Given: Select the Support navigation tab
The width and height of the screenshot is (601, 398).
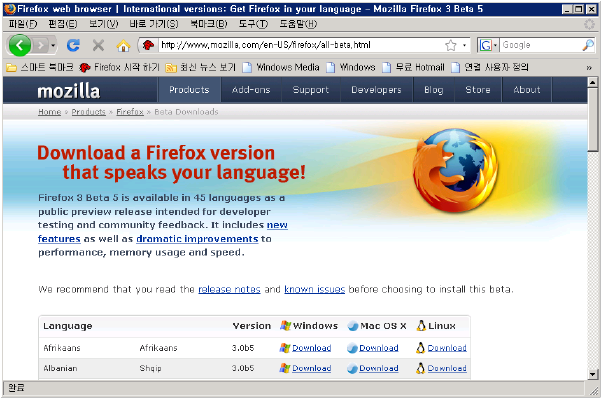Looking at the screenshot, I should (311, 90).
